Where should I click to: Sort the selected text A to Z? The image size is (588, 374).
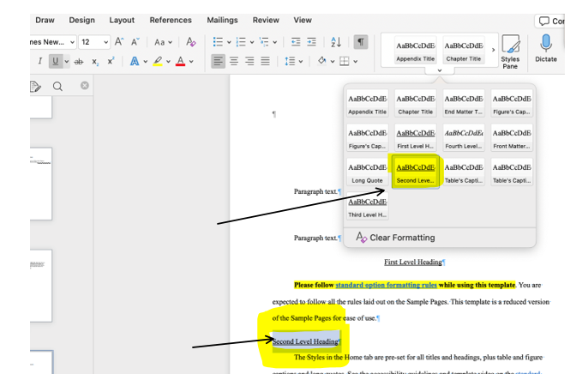336,41
